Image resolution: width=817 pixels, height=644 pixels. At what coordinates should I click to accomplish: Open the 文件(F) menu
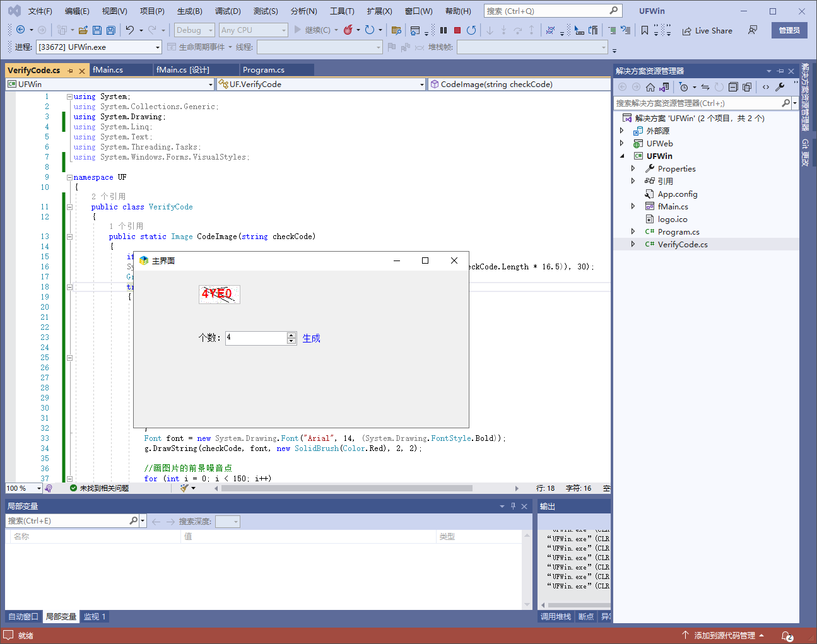pos(40,11)
